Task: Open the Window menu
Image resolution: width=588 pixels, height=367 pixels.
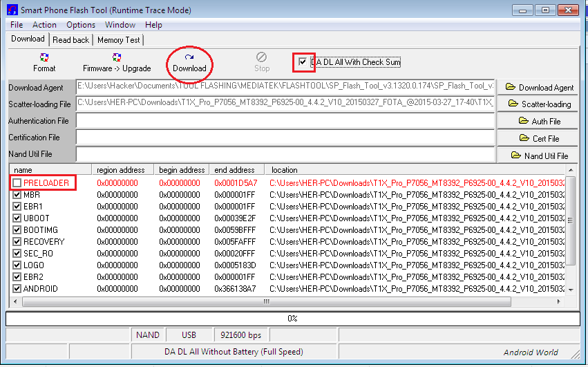Action: pos(120,25)
